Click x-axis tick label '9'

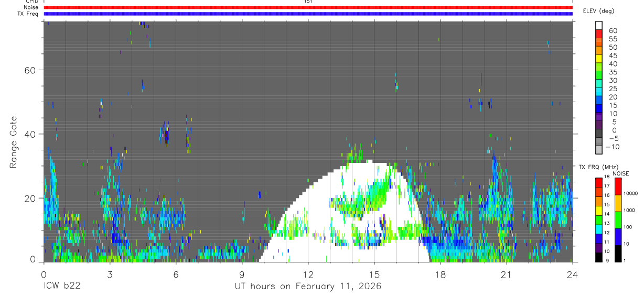click(x=242, y=274)
